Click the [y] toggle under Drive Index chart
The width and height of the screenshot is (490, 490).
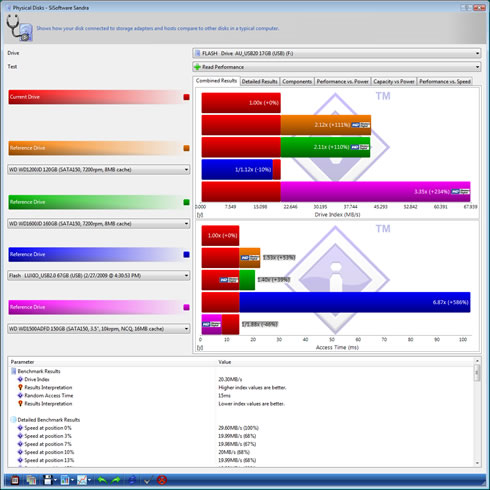coord(200,215)
